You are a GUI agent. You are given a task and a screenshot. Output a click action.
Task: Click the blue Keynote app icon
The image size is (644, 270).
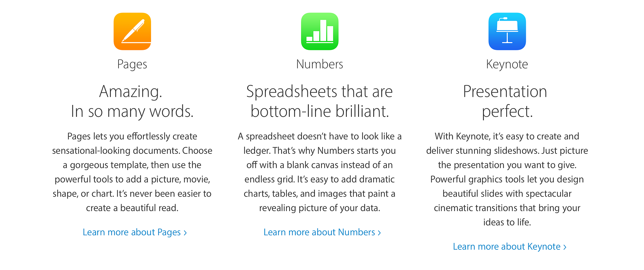pos(507,32)
